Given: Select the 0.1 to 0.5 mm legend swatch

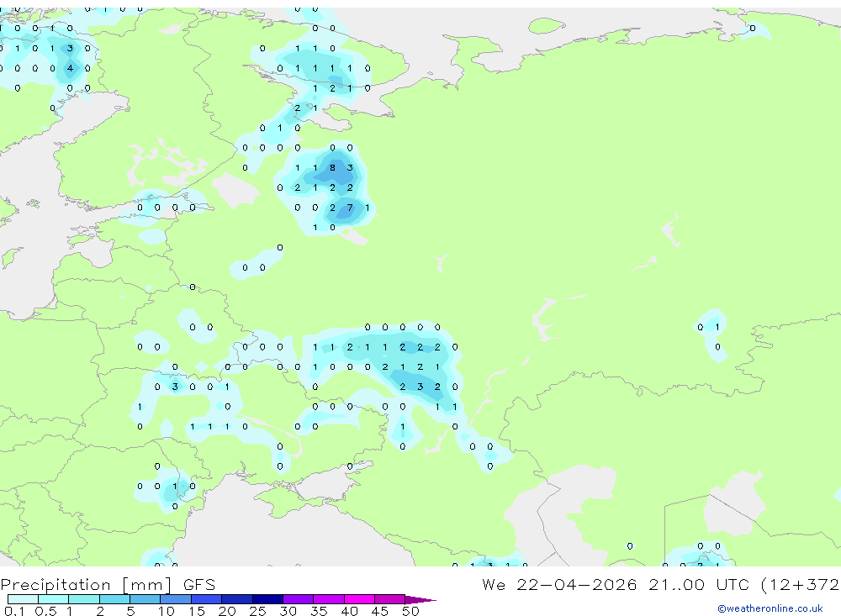Looking at the screenshot, I should point(23,599).
